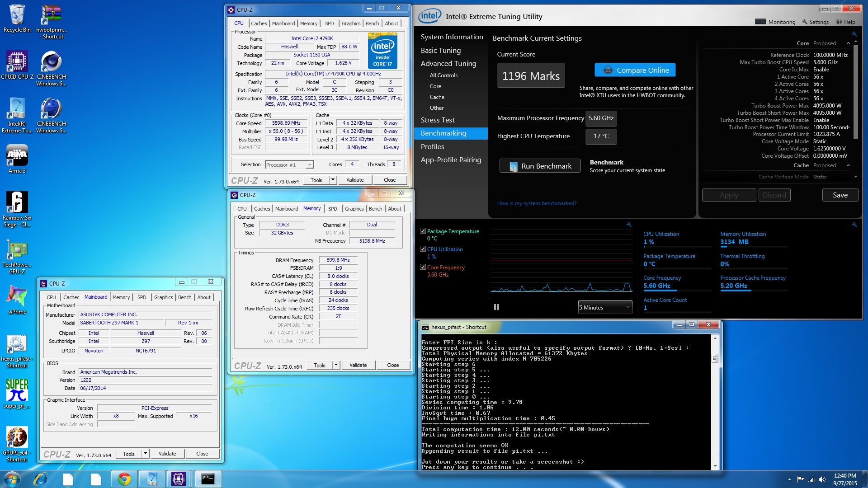Open the CPUID CPU-Z desktop icon

tap(17, 65)
